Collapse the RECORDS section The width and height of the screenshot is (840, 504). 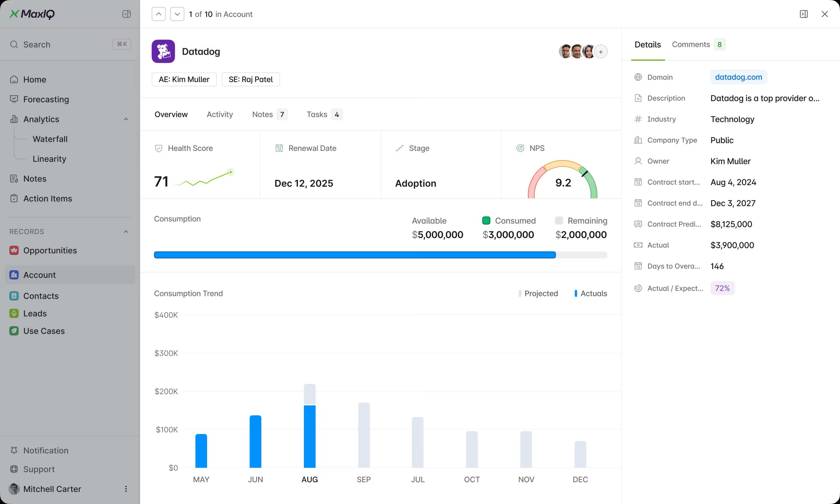pyautogui.click(x=126, y=232)
